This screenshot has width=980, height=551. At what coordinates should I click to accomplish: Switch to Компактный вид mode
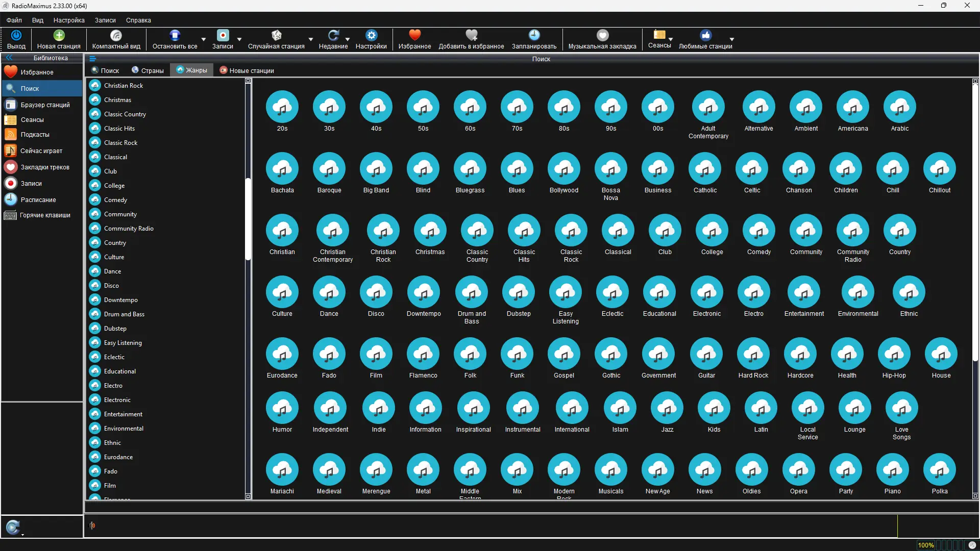pyautogui.click(x=116, y=35)
